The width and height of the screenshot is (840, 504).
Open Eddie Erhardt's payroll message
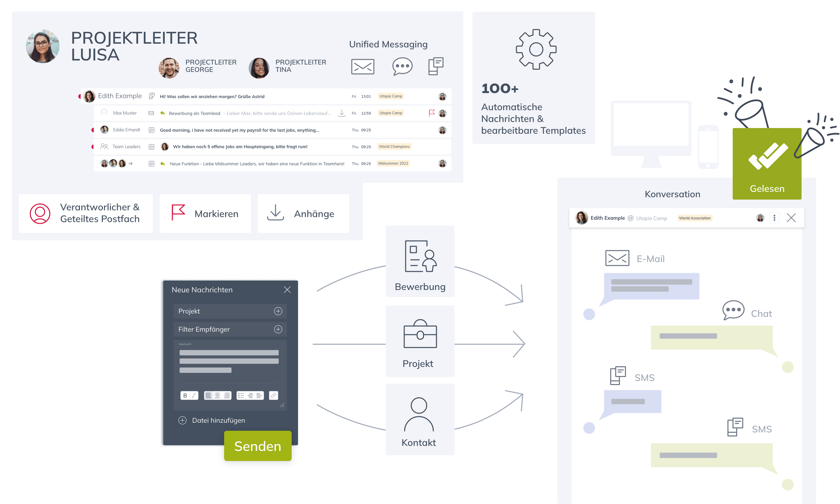pos(272,130)
